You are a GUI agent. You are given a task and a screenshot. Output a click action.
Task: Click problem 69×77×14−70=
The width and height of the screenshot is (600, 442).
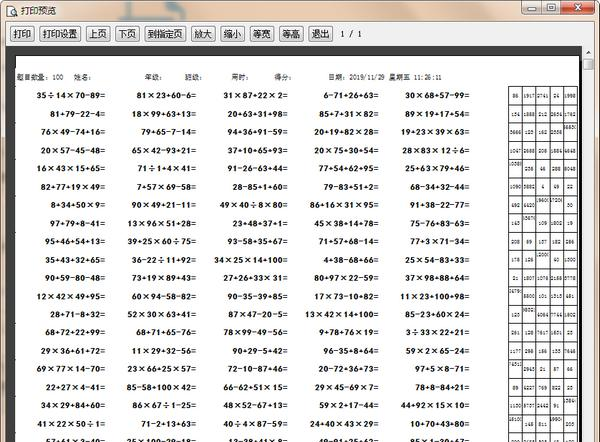click(71, 369)
